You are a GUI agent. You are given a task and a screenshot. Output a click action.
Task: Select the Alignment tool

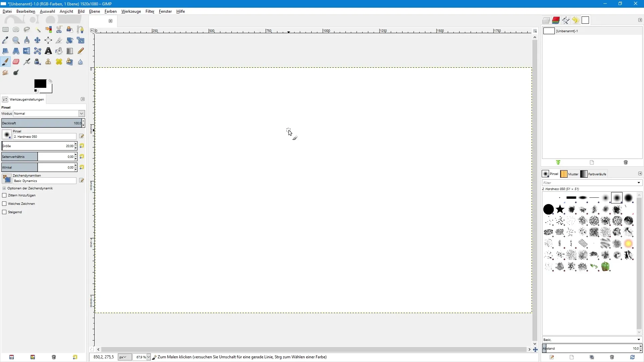[x=48, y=40]
